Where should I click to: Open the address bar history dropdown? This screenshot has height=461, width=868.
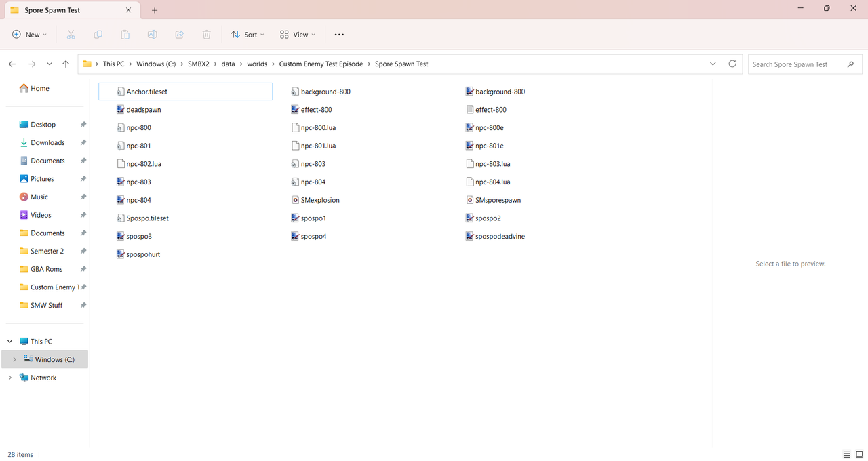pos(713,64)
